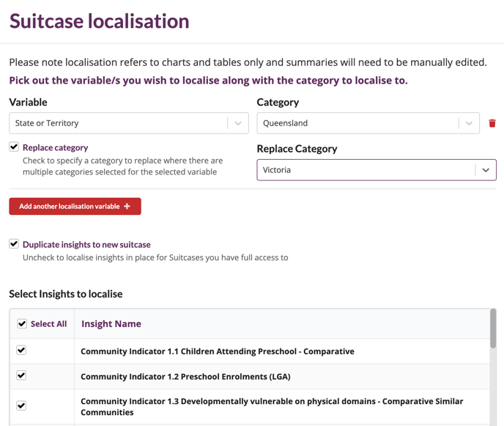This screenshot has width=504, height=426.
Task: Click the State or Territory variable field
Action: pos(129,123)
